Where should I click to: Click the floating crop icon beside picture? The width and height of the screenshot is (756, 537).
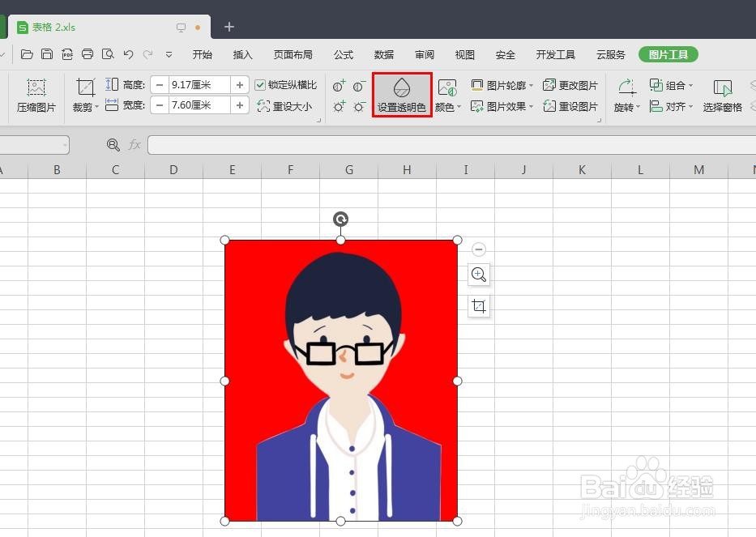[x=479, y=305]
